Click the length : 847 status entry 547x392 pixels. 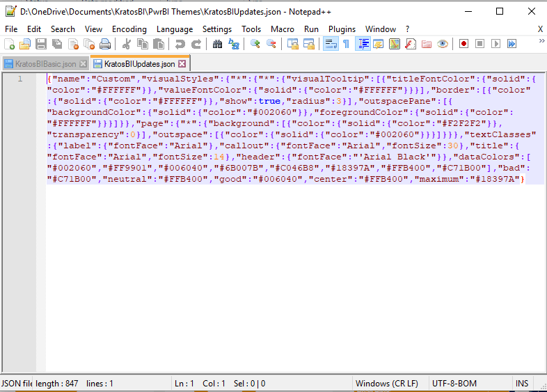coord(57,384)
